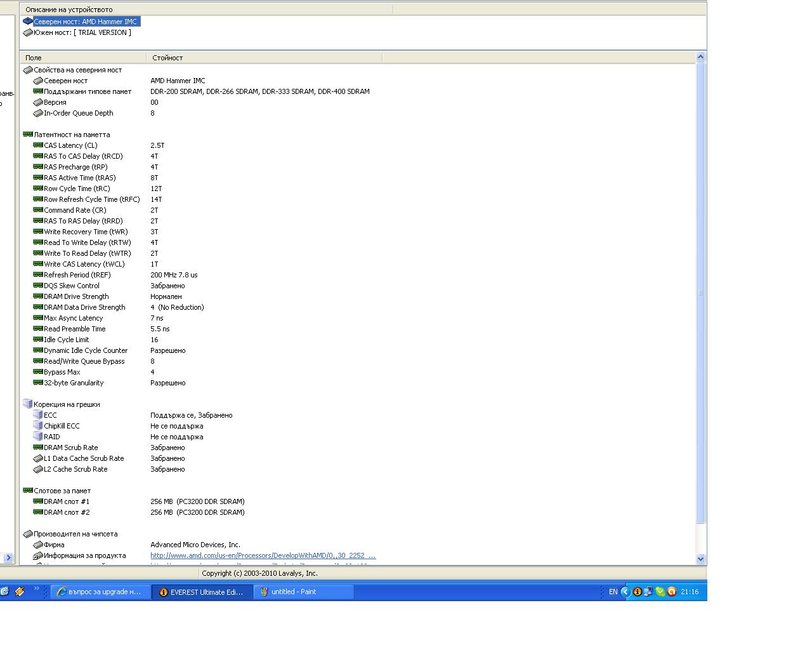Click the Описание на устройството header

click(x=206, y=10)
